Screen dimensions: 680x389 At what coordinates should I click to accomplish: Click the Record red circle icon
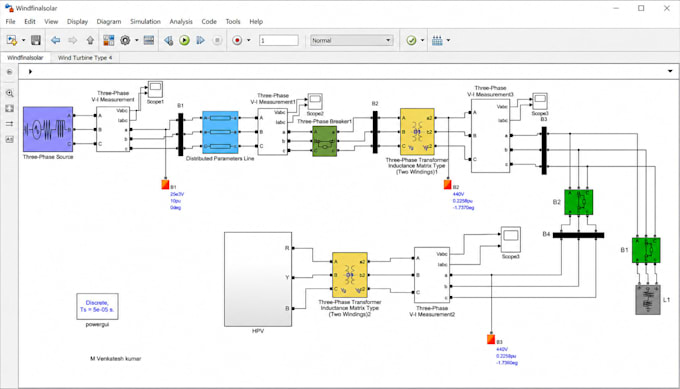[237, 40]
